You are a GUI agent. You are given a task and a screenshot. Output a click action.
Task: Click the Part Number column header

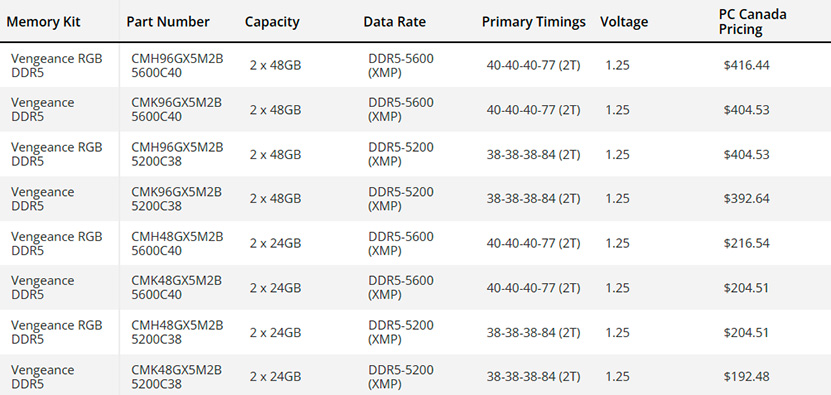coord(168,22)
